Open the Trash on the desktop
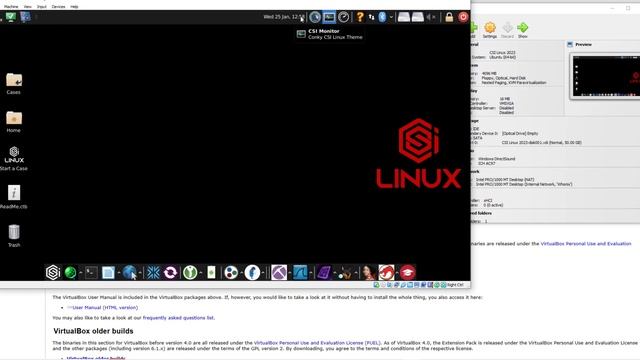The height and width of the screenshot is (360, 640). (14, 236)
